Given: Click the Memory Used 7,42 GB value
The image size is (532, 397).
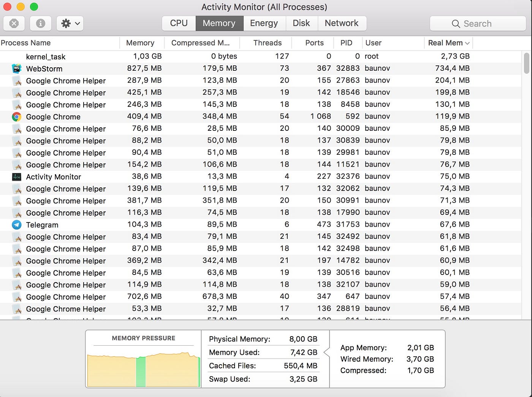Looking at the screenshot, I should coord(304,352).
